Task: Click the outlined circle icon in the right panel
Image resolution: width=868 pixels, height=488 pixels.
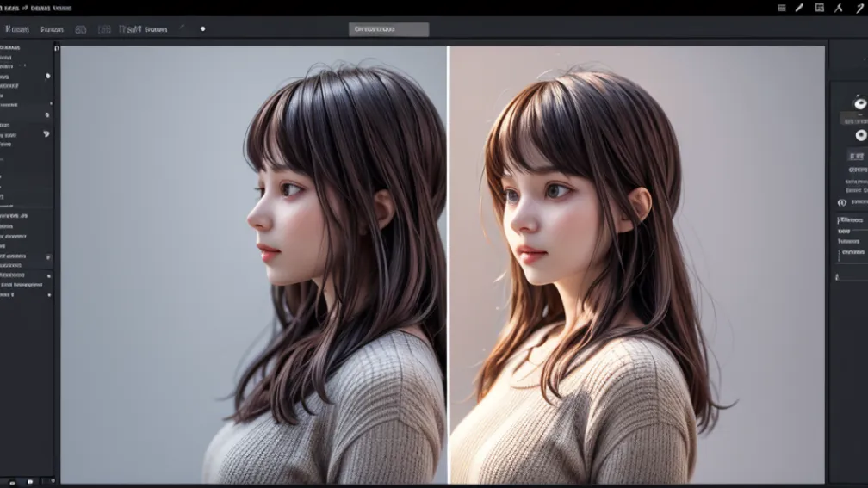Action: [x=842, y=202]
